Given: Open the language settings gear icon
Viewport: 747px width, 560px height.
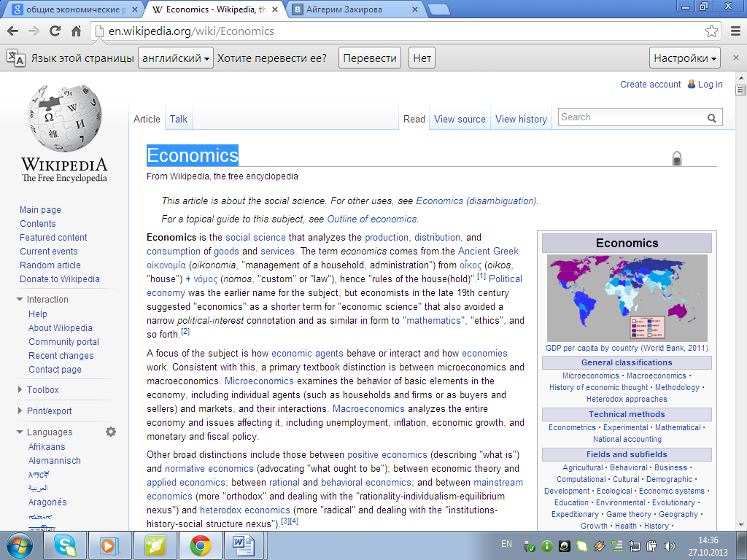Looking at the screenshot, I should (111, 432).
